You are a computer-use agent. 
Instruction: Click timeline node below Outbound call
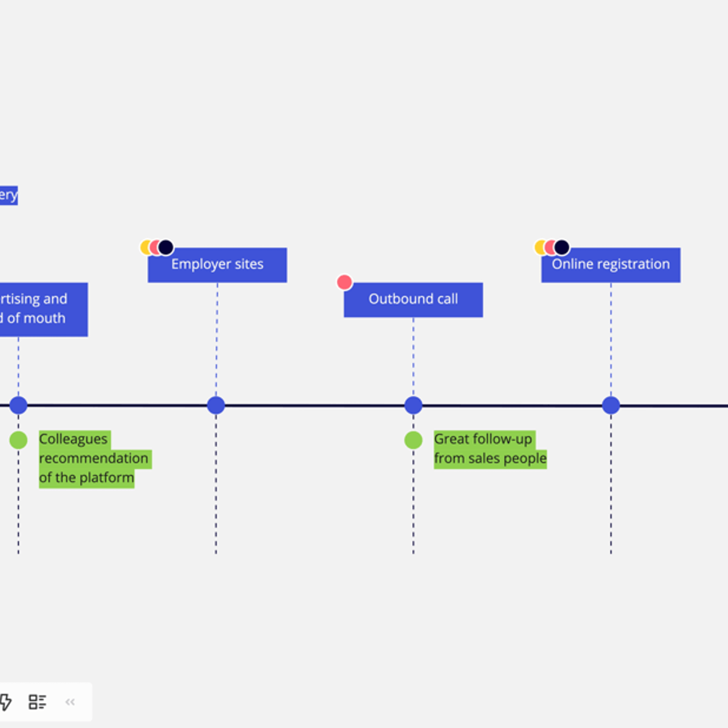pos(413,405)
